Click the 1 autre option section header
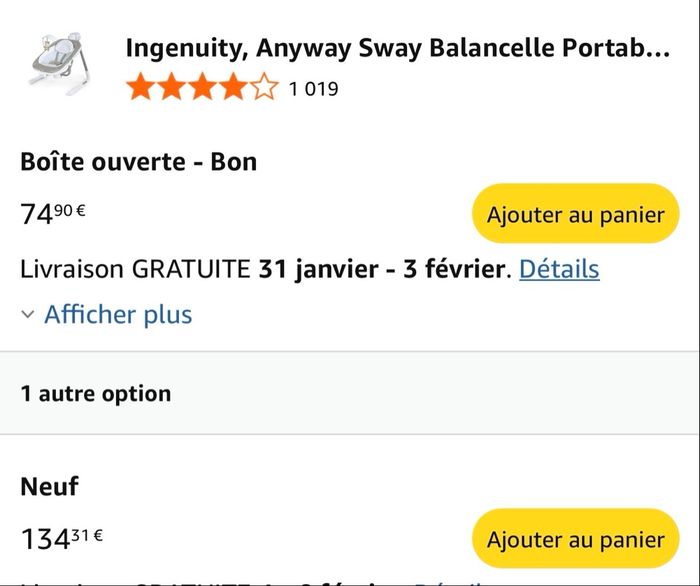This screenshot has width=700, height=586. (x=96, y=393)
